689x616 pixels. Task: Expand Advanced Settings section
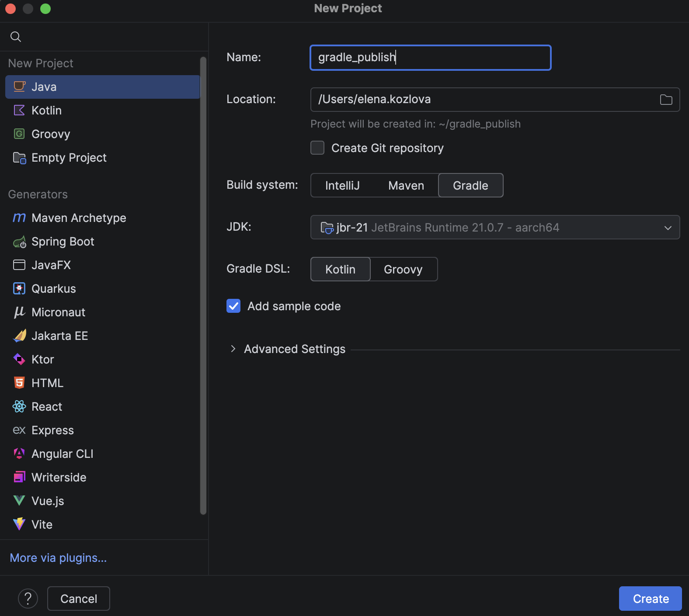click(x=233, y=349)
